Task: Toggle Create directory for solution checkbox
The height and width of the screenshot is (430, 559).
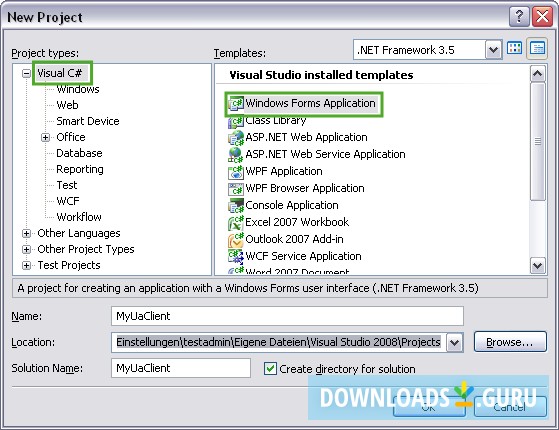Action: pyautogui.click(x=270, y=368)
